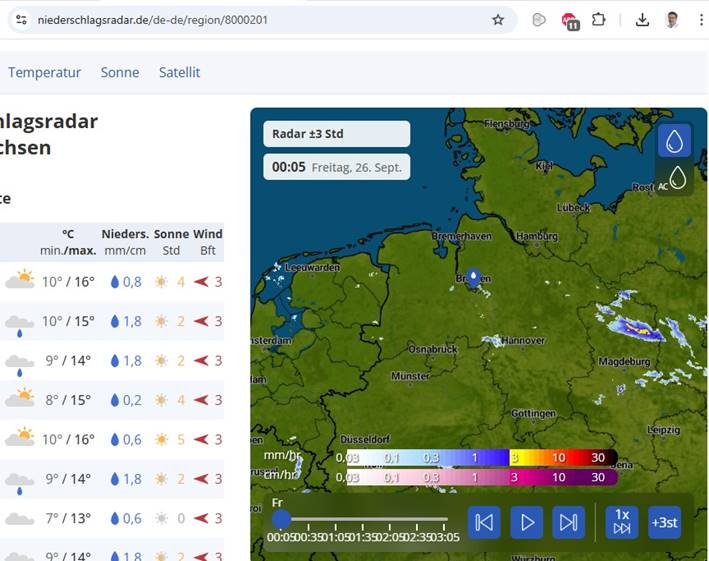View site information icon in address bar

[x=21, y=20]
